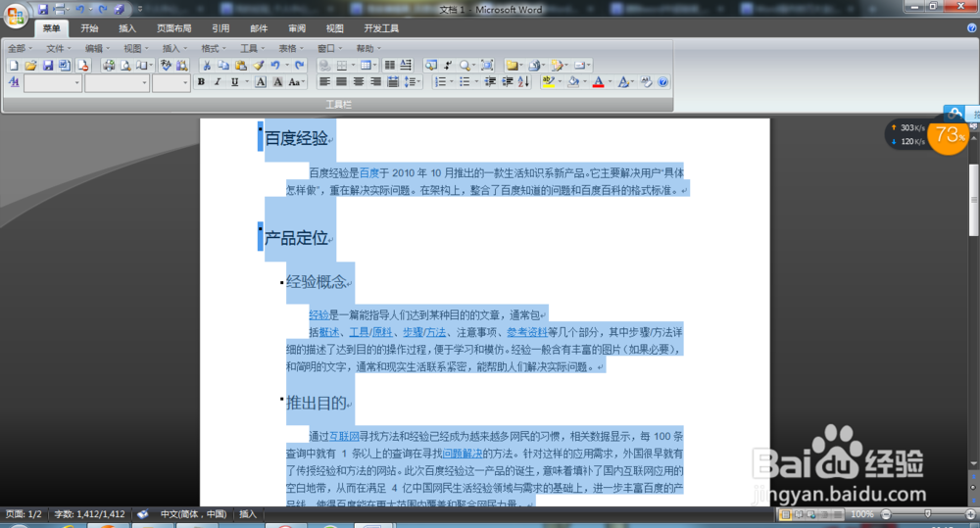Viewport: 980px width, 528px height.
Task: Click the 百度 hyperlink in first paragraph
Action: pos(369,173)
